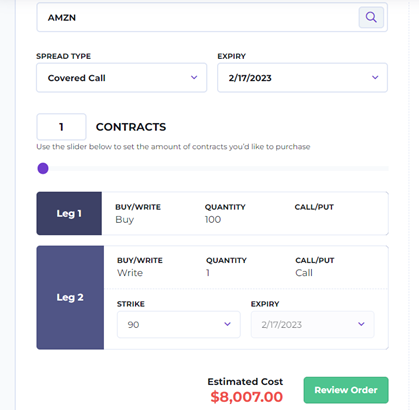Click the magnifier search icon
The width and height of the screenshot is (419, 410).
371,17
